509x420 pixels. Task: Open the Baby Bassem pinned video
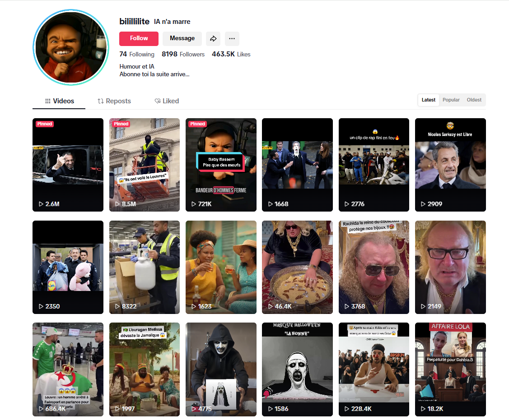221,165
